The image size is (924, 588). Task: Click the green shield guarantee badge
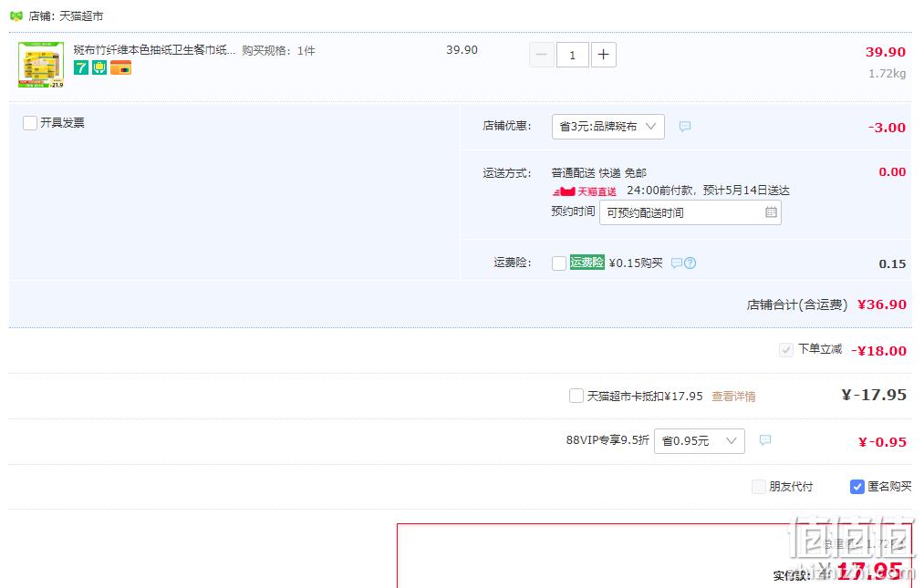[99, 67]
